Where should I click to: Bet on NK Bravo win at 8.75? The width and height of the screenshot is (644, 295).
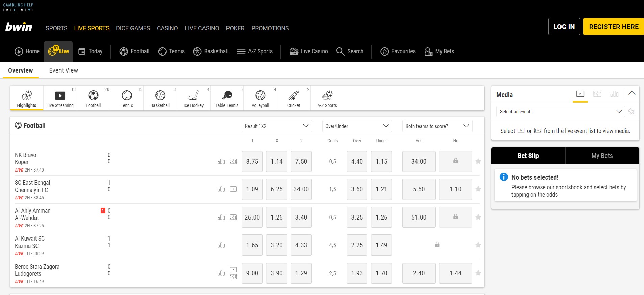point(252,161)
